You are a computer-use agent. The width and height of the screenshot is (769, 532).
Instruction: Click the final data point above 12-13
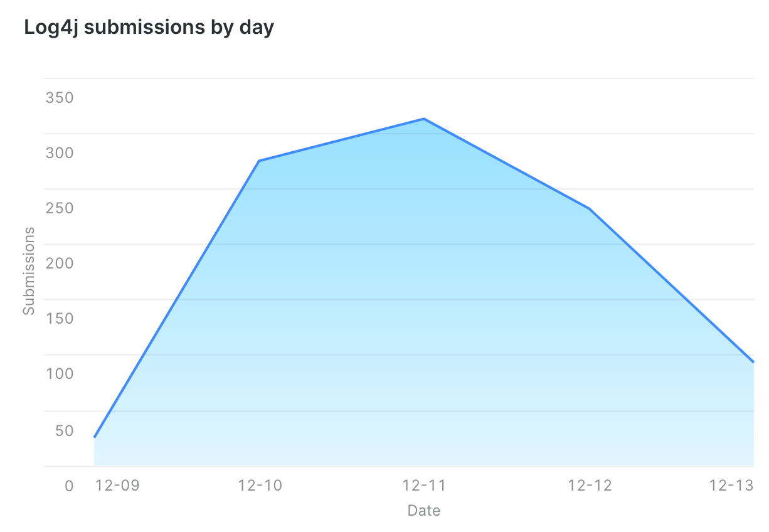(752, 362)
